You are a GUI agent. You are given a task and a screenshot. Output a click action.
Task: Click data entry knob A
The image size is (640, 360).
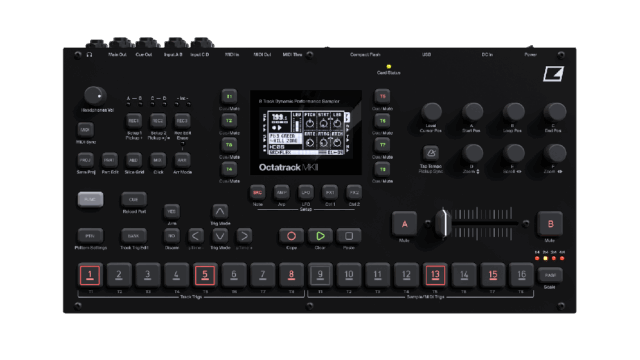[472, 112]
